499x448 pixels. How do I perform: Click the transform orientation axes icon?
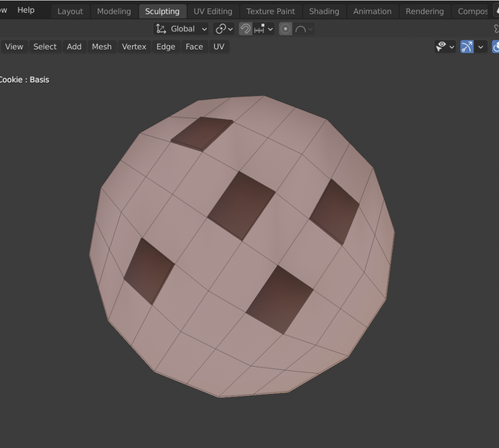click(161, 29)
